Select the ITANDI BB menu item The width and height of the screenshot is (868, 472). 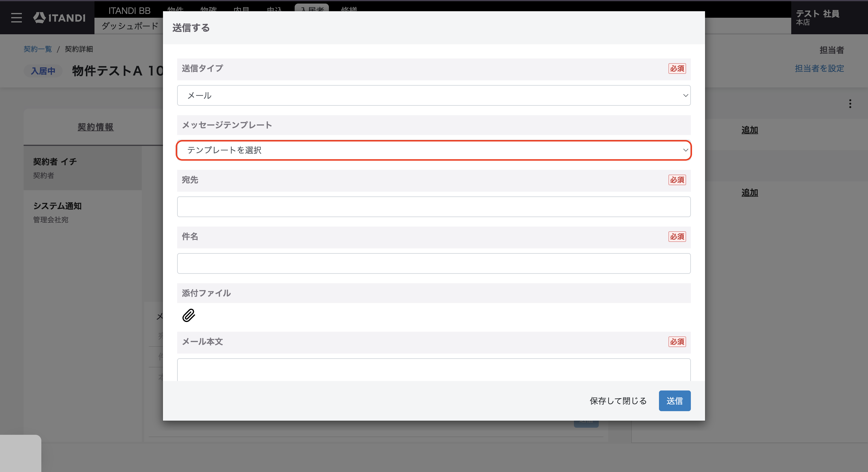coord(129,10)
